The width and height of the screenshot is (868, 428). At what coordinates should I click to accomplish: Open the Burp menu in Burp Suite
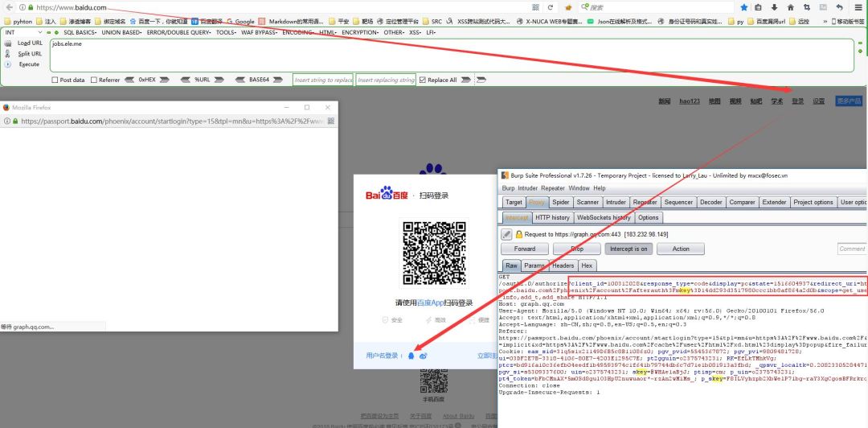[x=508, y=188]
